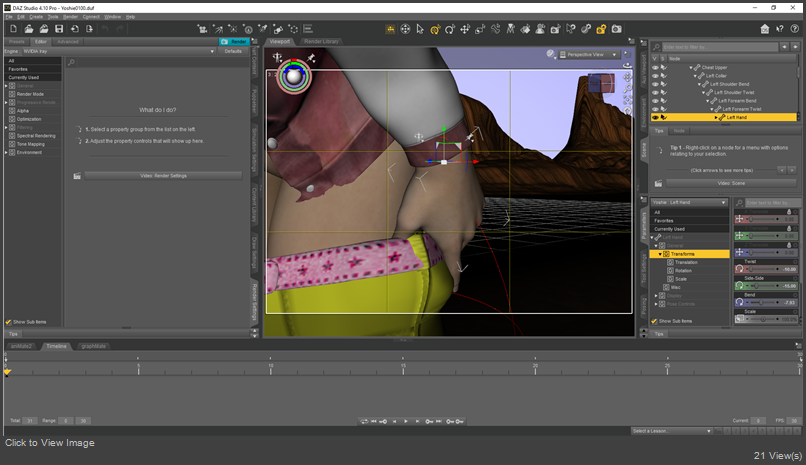Image resolution: width=806 pixels, height=465 pixels.
Task: Click the Redo arrow icon
Action: click(x=120, y=29)
